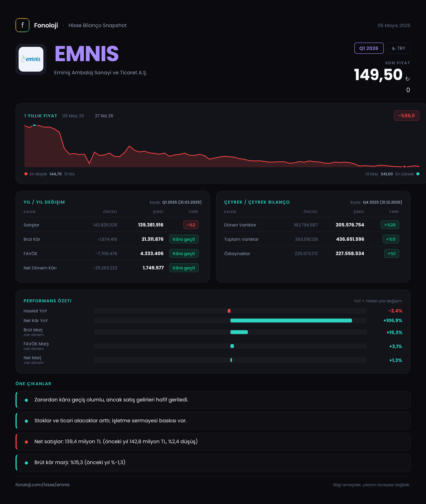Click 'Kâra geçti' badge in Brüt Kâr row
The width and height of the screenshot is (426, 504).
point(184,239)
